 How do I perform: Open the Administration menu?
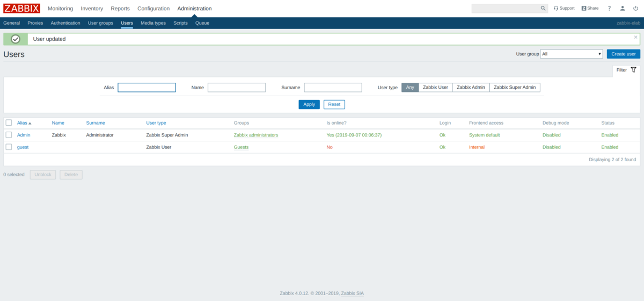pos(194,9)
